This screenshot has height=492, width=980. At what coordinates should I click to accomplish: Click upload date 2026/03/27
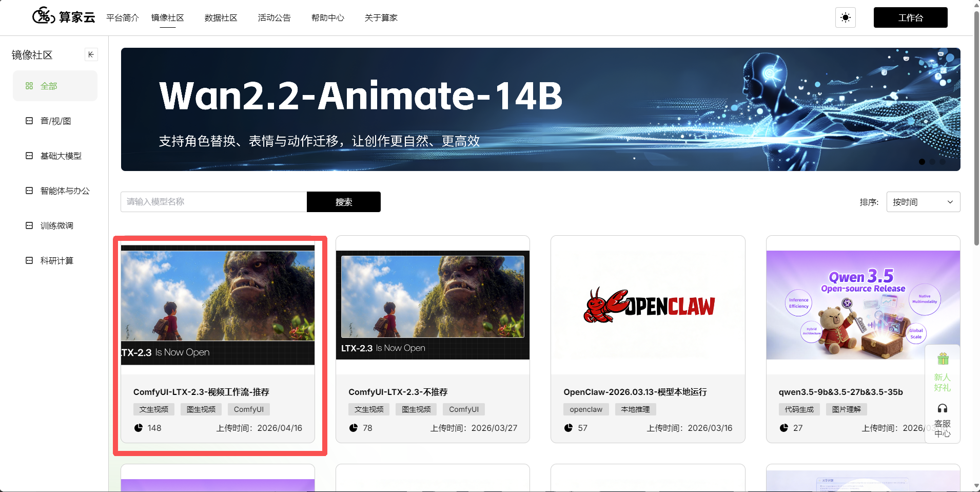(x=494, y=428)
